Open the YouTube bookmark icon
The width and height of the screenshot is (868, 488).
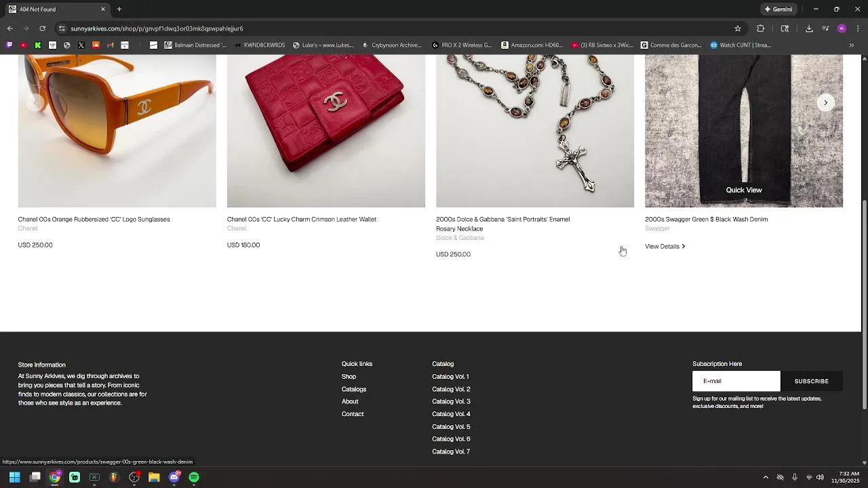[x=23, y=45]
